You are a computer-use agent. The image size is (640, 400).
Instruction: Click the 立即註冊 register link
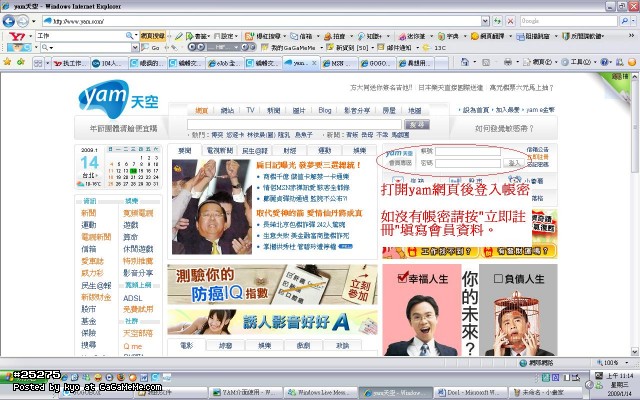537,157
